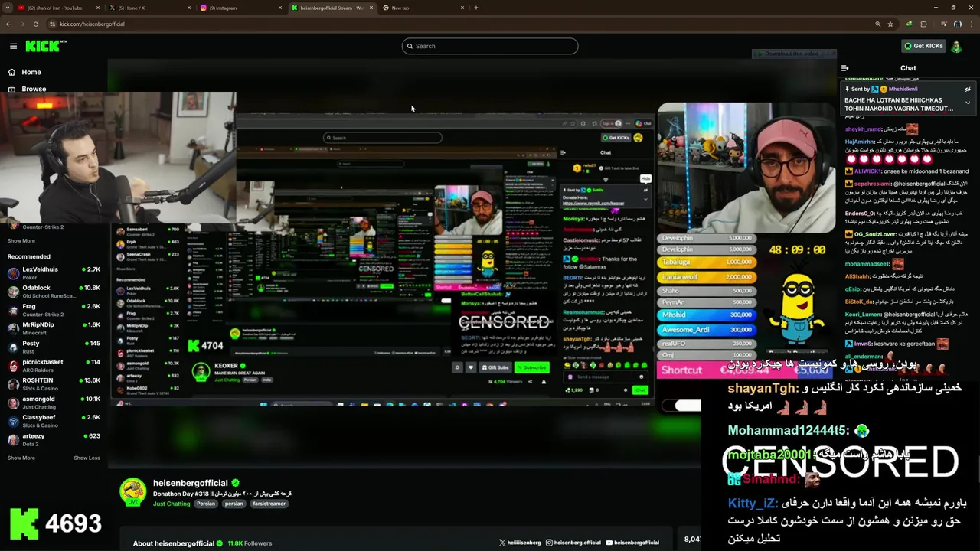
Task: Open the heiiiisenberg X social link
Action: [520, 543]
